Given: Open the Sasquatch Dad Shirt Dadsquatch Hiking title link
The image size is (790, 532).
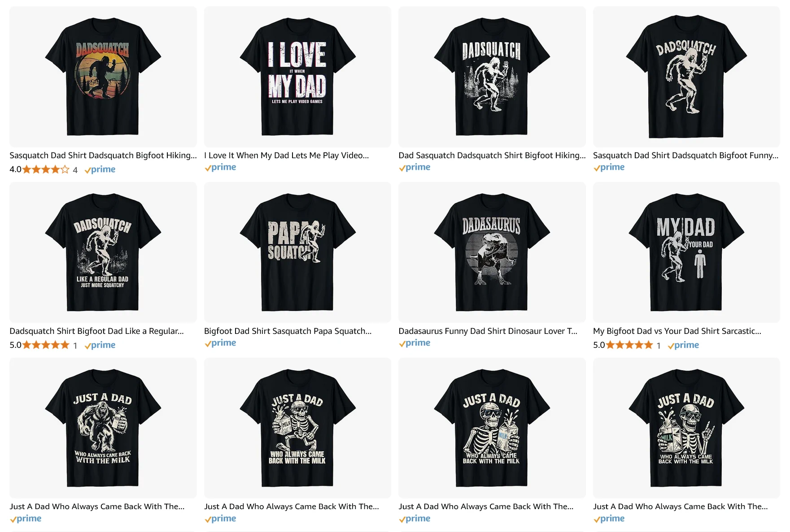Looking at the screenshot, I should point(103,156).
